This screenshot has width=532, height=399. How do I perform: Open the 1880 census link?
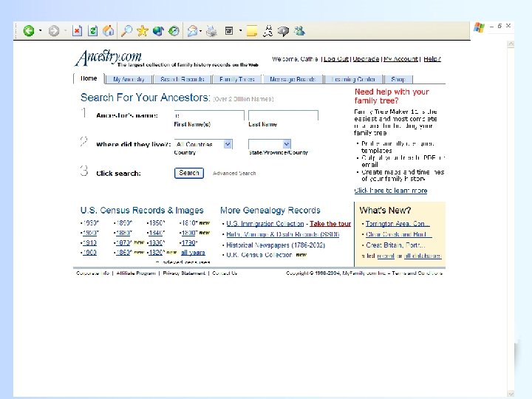click(123, 233)
